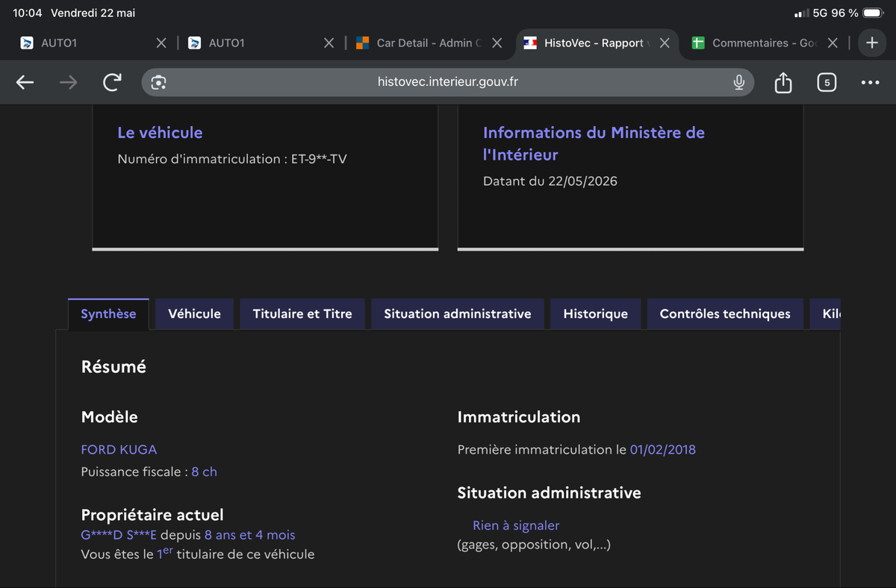Select the Contrôles techniques tab
This screenshot has height=588, width=896.
725,314
